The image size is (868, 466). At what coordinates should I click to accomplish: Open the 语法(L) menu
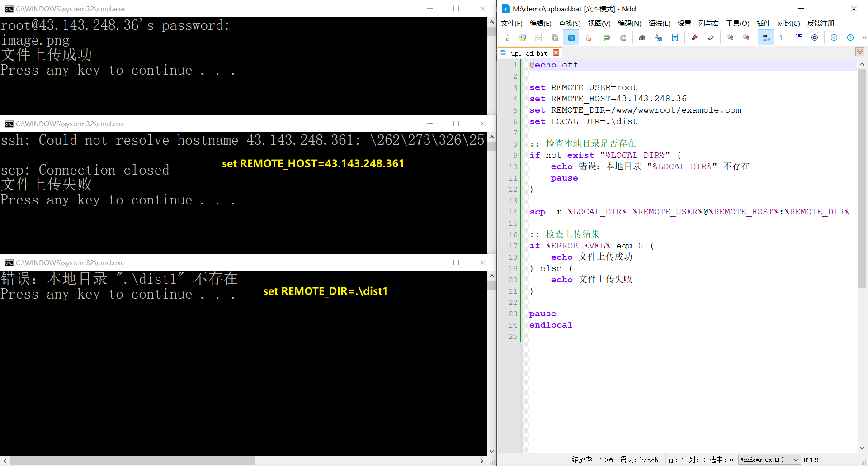click(659, 23)
